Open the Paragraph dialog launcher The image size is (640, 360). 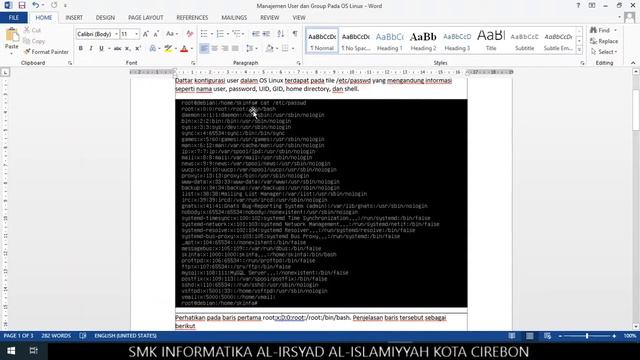coord(298,63)
